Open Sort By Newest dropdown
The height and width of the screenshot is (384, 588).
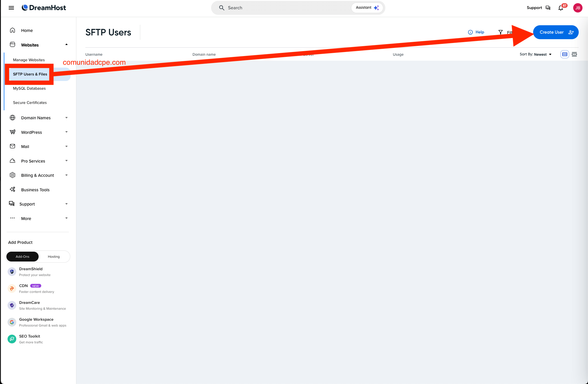(535, 54)
